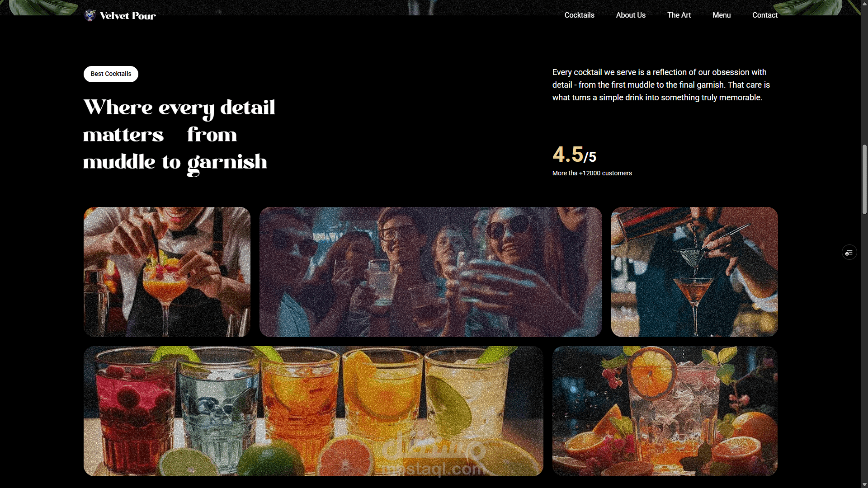Click the Best Cocktails pill button
Image resolution: width=868 pixels, height=488 pixels.
111,74
